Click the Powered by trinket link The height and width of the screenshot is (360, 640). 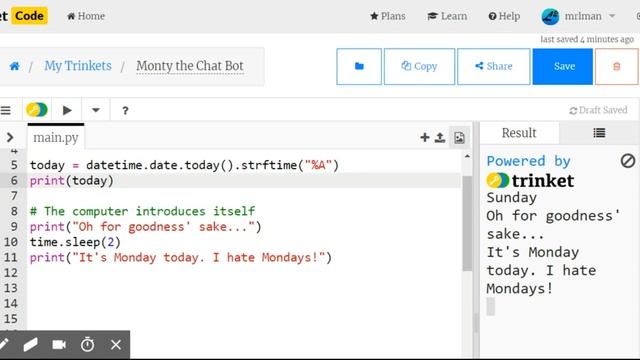click(531, 171)
